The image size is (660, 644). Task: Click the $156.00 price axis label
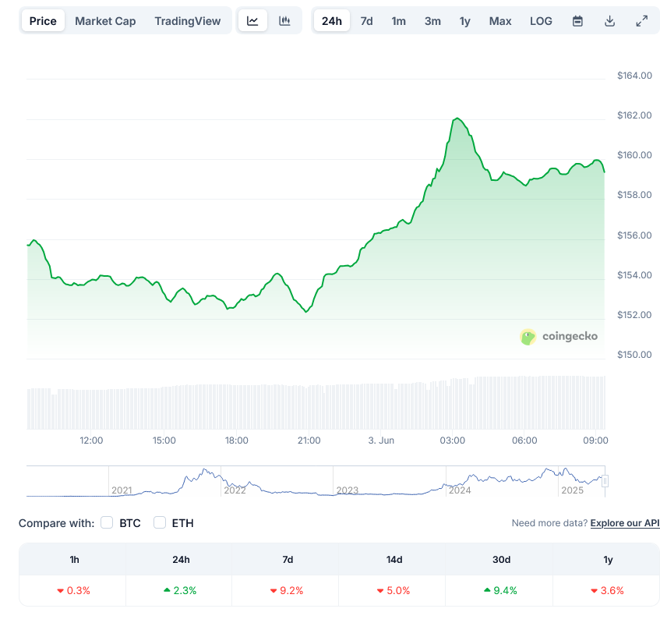(634, 235)
